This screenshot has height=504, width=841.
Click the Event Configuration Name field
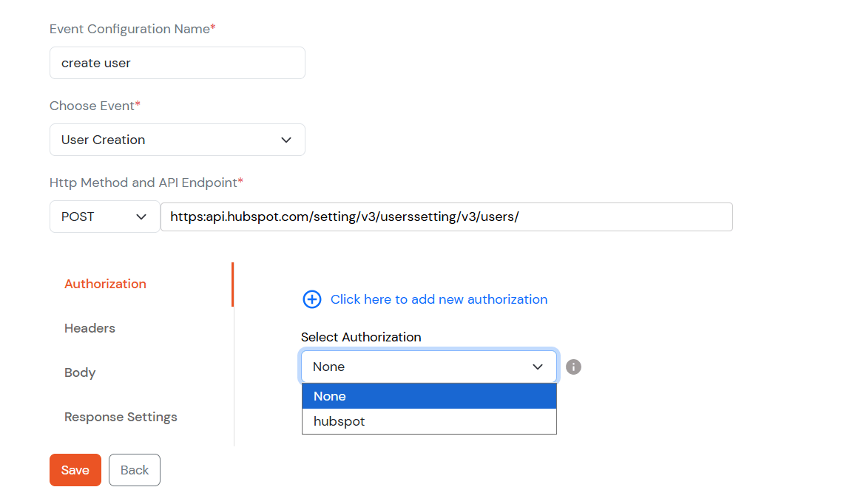pyautogui.click(x=178, y=63)
